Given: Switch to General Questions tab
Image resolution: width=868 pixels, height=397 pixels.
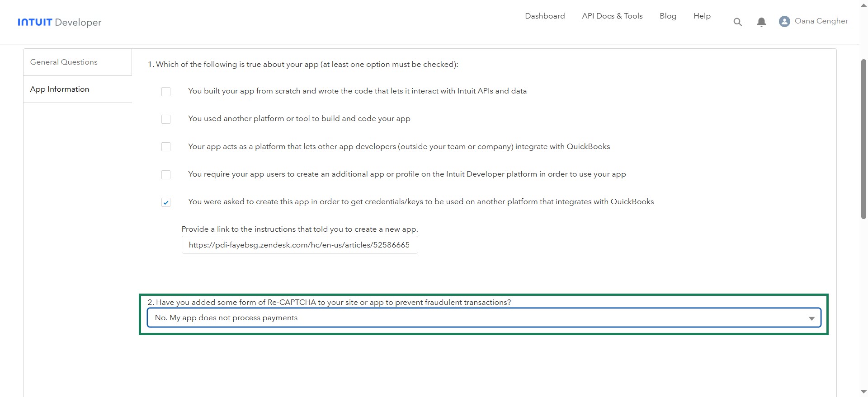Looking at the screenshot, I should [64, 62].
